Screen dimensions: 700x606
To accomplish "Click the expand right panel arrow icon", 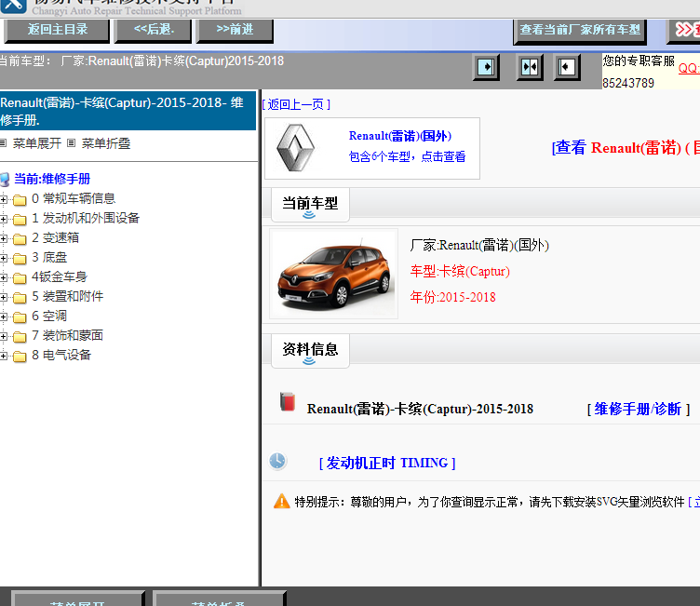I will click(486, 67).
